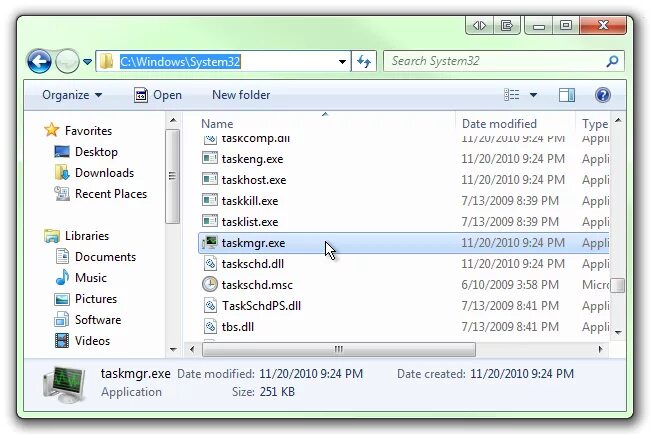Open the Videos library
Image resolution: width=650 pixels, height=434 pixels.
coord(92,341)
